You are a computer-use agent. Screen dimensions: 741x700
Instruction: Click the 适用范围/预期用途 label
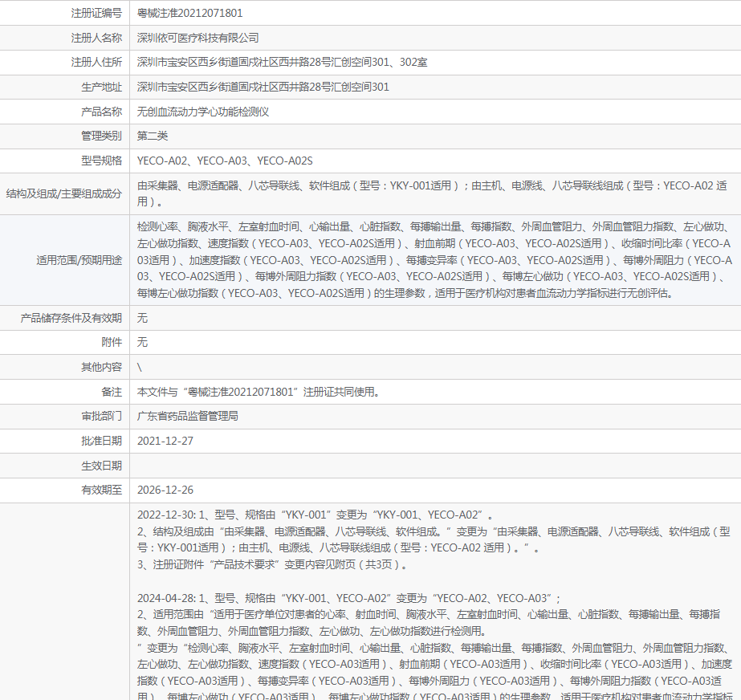coord(79,260)
